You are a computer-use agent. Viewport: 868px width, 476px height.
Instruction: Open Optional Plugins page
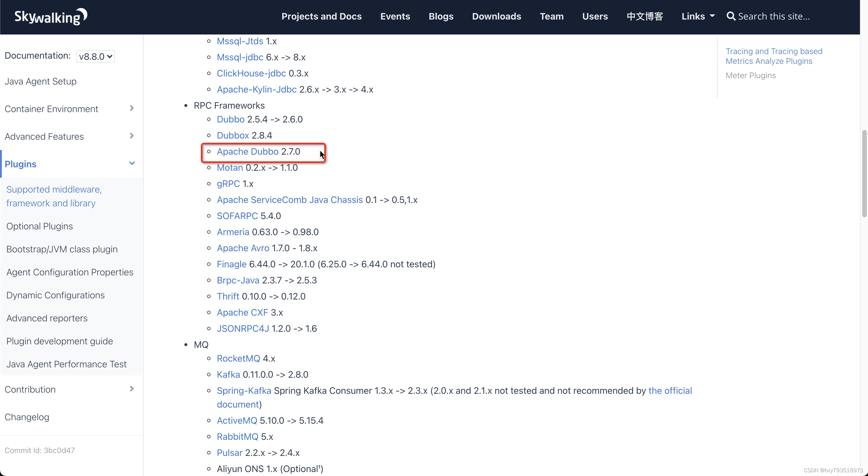[x=39, y=226]
